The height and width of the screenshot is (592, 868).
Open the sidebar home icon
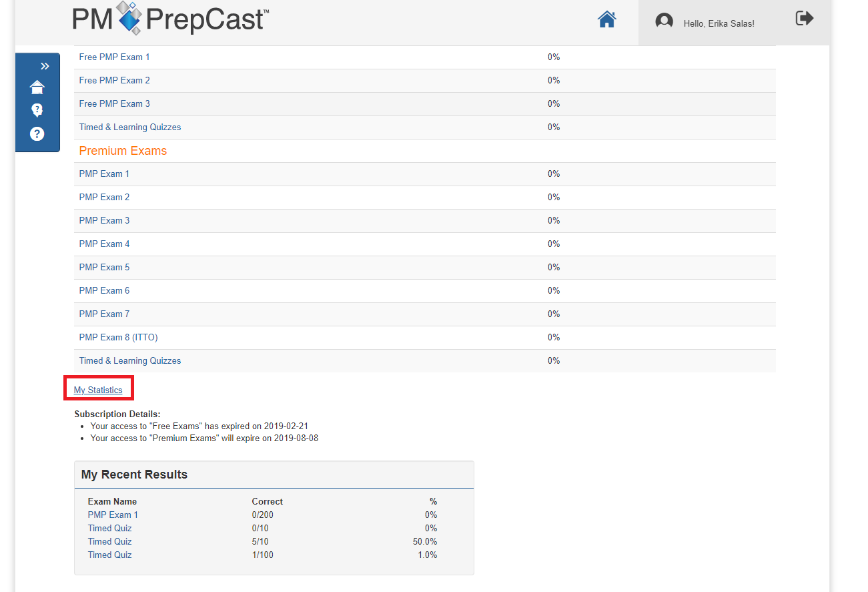click(x=37, y=87)
